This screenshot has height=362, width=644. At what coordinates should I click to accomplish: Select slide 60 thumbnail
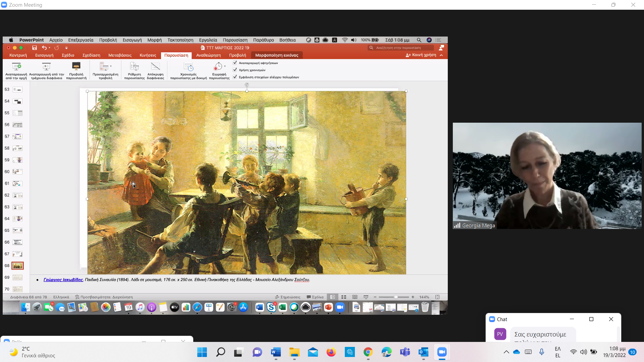pos(17,172)
